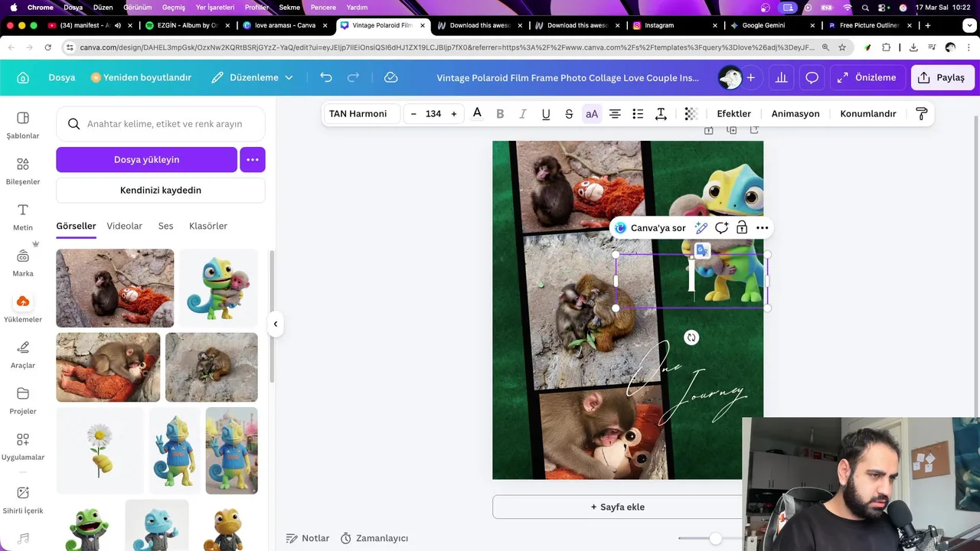Viewport: 980px width, 551px height.
Task: Collapse the side panel arrow
Action: pos(275,324)
